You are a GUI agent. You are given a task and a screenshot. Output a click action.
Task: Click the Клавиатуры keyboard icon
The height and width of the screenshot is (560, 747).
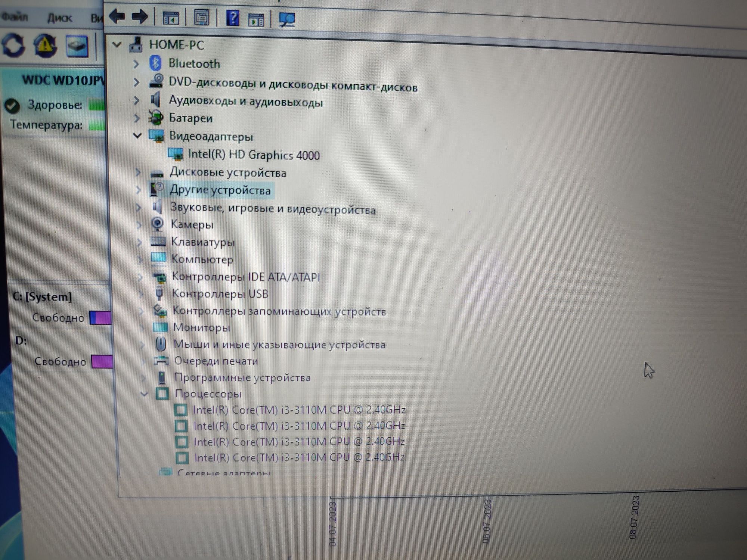(x=158, y=242)
